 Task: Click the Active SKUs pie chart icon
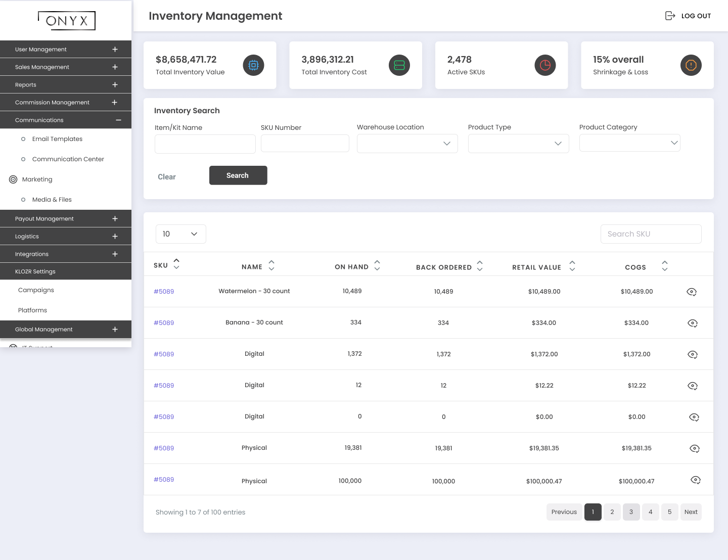point(545,65)
